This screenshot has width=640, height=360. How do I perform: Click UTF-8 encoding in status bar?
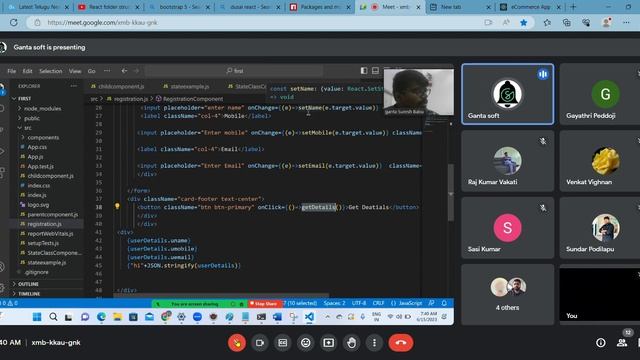359,303
